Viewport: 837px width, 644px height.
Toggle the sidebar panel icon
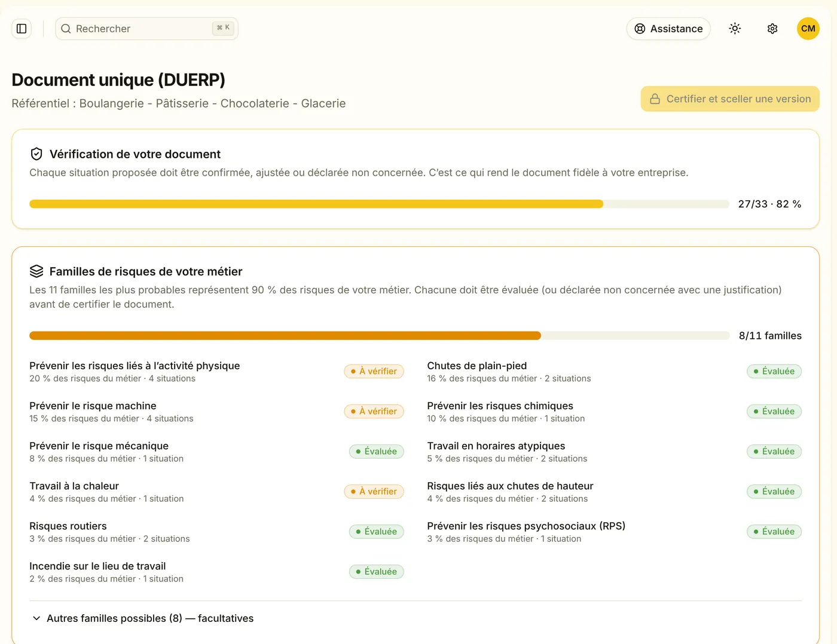(x=22, y=29)
